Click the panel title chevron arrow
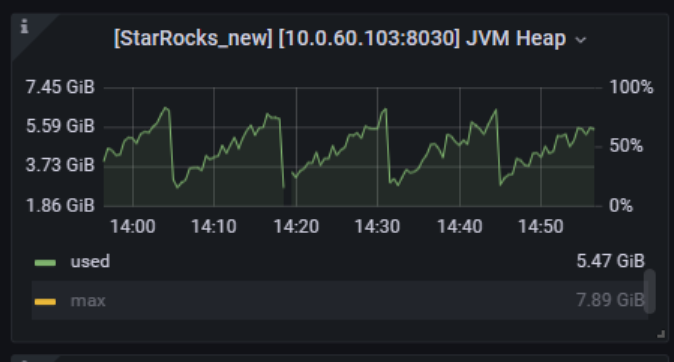Screen dimensions: 674x362 coord(580,40)
